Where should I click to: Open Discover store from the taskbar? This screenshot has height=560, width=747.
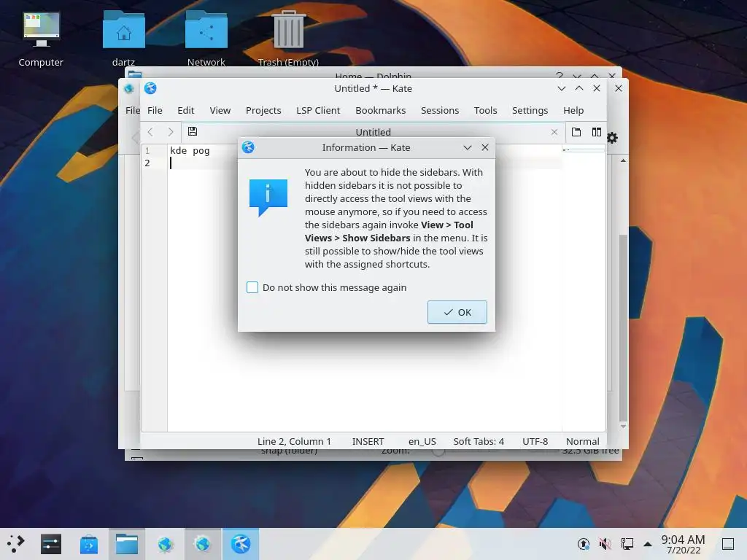pos(88,544)
